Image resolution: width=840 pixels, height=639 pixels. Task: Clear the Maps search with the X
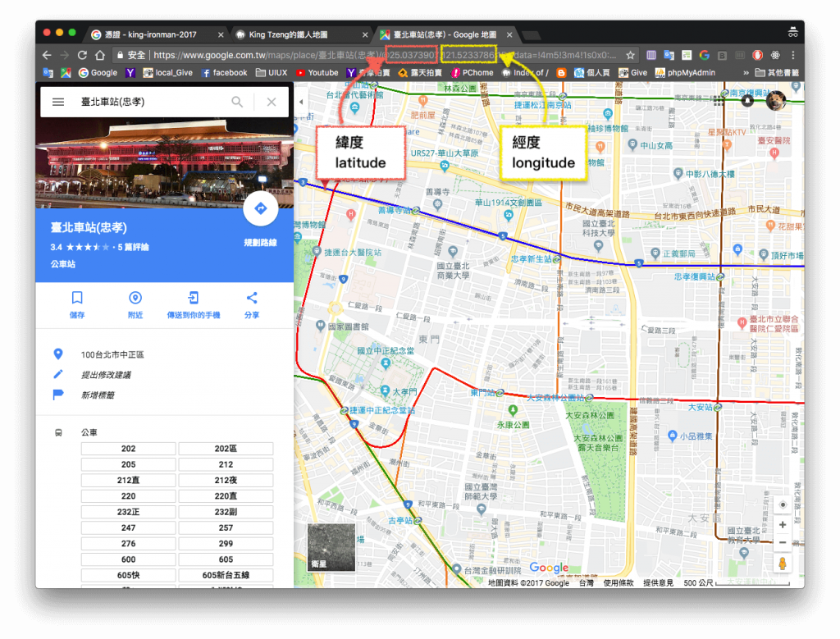(x=272, y=102)
